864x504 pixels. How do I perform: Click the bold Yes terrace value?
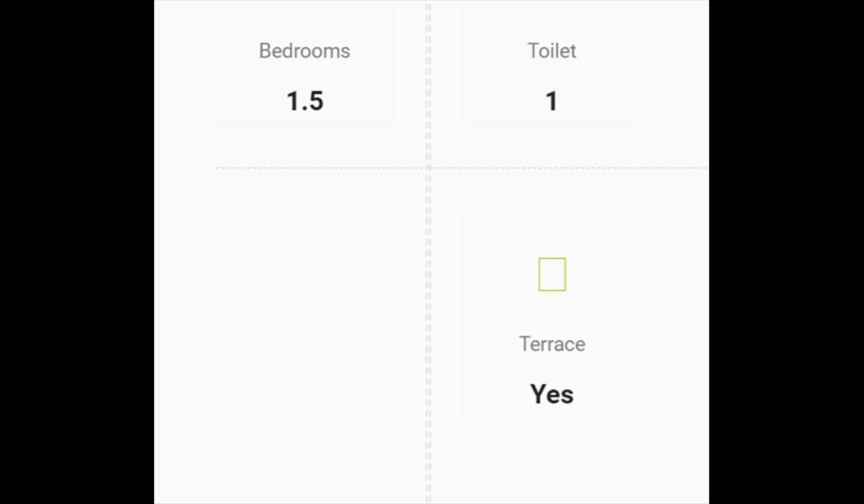(x=552, y=395)
